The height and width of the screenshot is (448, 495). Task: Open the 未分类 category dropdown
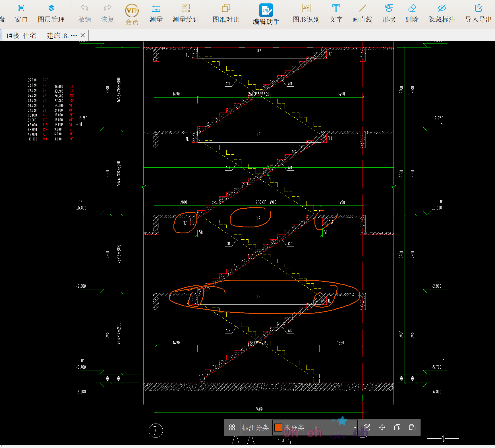(x=315, y=428)
